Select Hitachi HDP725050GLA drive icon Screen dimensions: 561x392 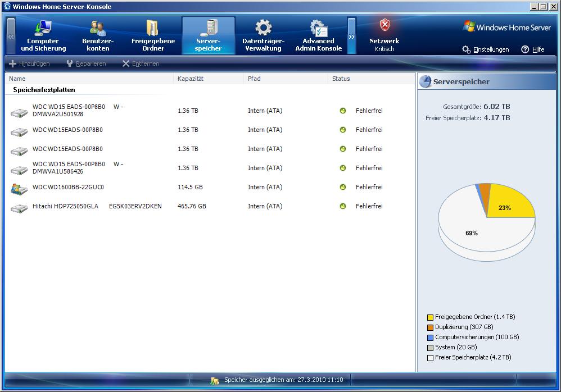[x=19, y=208]
